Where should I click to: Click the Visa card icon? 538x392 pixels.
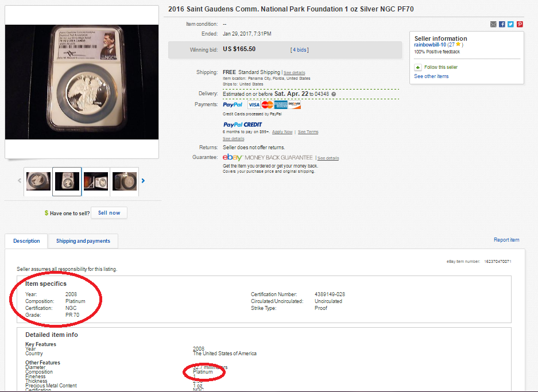254,104
